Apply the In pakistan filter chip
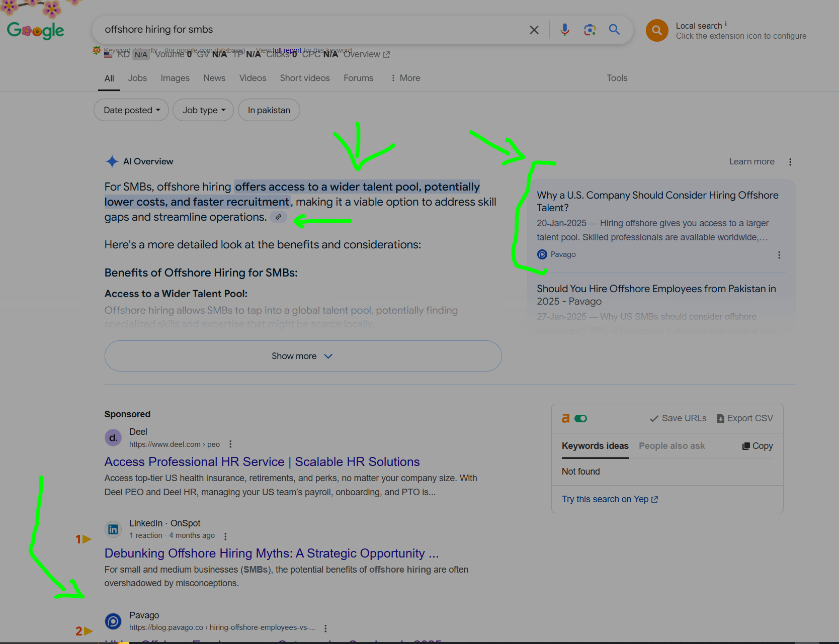 click(269, 110)
